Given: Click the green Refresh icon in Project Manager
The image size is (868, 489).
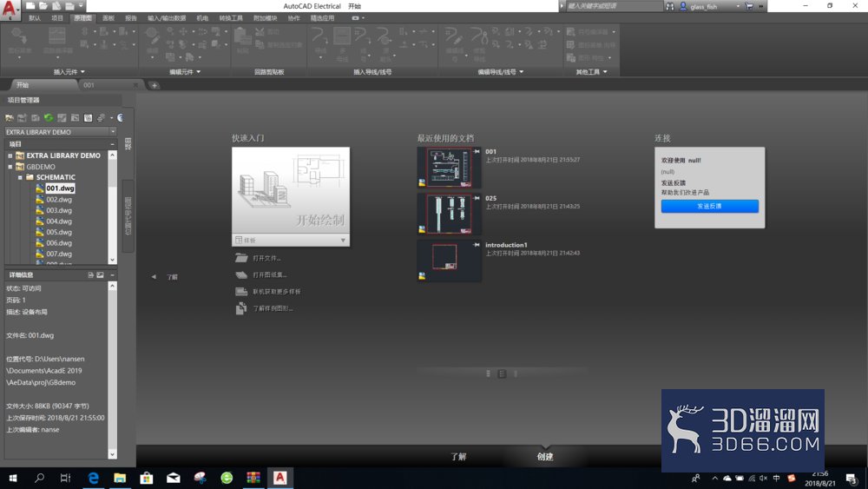Looking at the screenshot, I should pyautogui.click(x=49, y=118).
